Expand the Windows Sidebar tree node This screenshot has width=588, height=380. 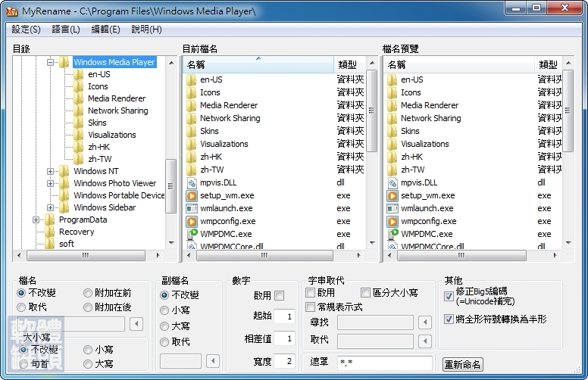point(50,207)
